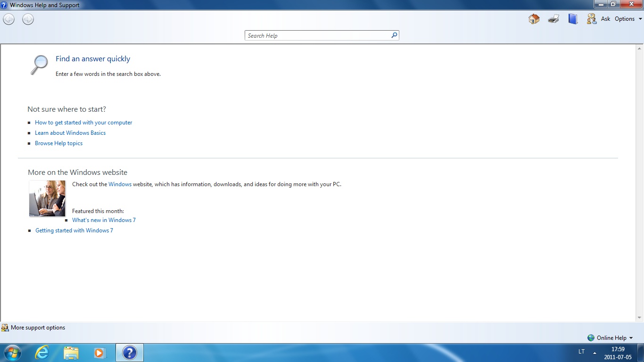Click the scrollbar down arrow
This screenshot has height=362, width=644.
(640, 318)
